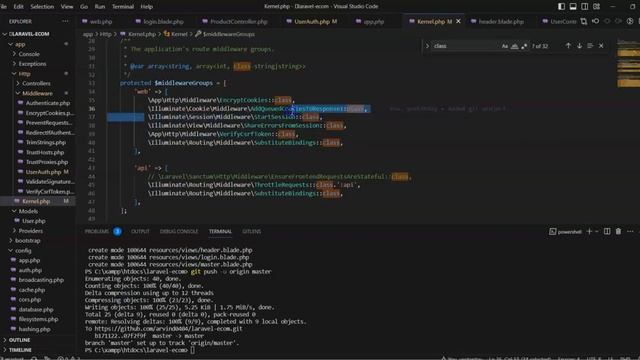Go to previous find match arrow
The width and height of the screenshot is (640, 360).
pos(568,46)
